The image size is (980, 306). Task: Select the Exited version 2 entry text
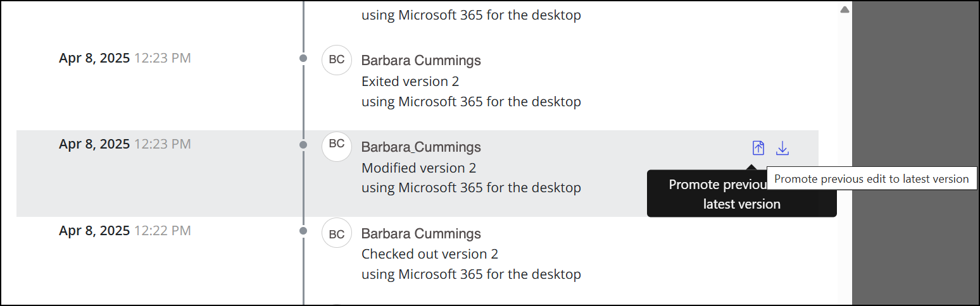(410, 82)
